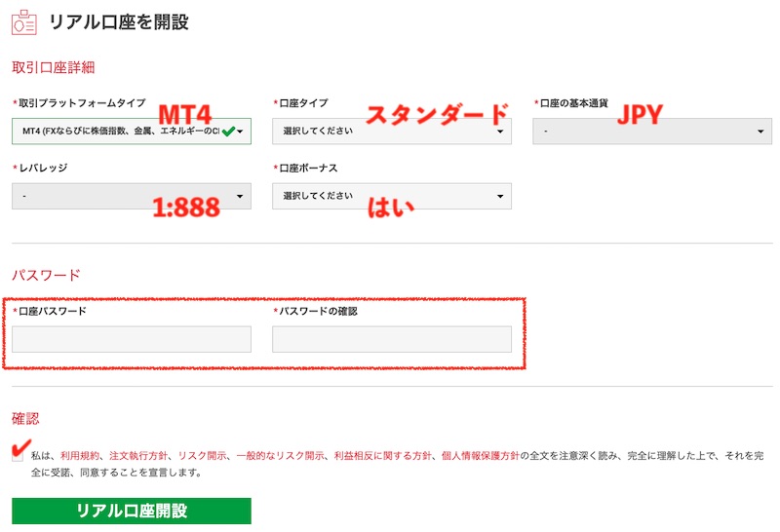Viewport: 780px width, 532px height.
Task: Click the レバレッジ field label
Action: 43,168
